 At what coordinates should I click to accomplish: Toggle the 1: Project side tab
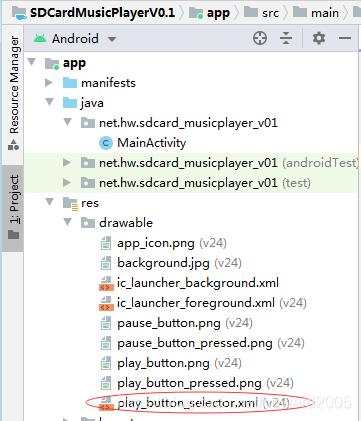(13, 207)
